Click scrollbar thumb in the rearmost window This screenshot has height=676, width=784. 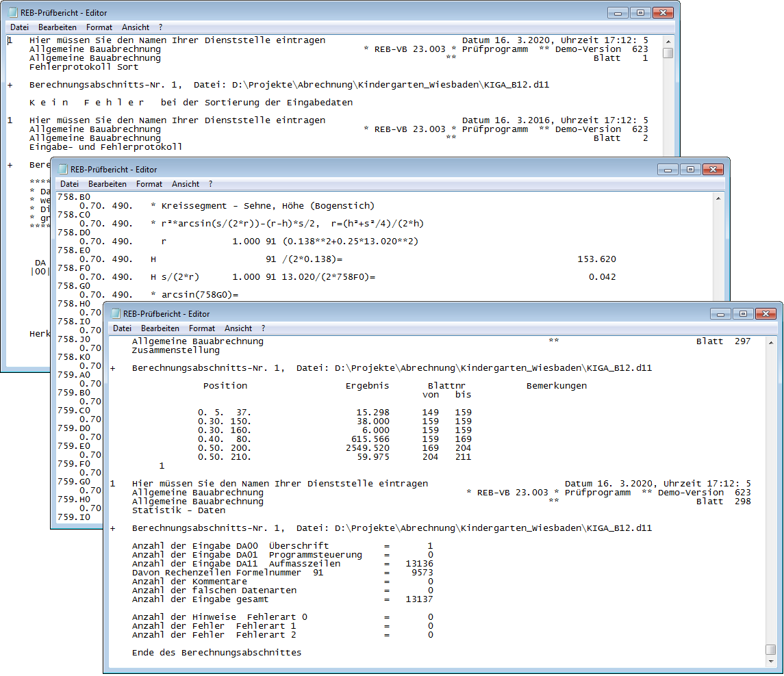(x=668, y=53)
